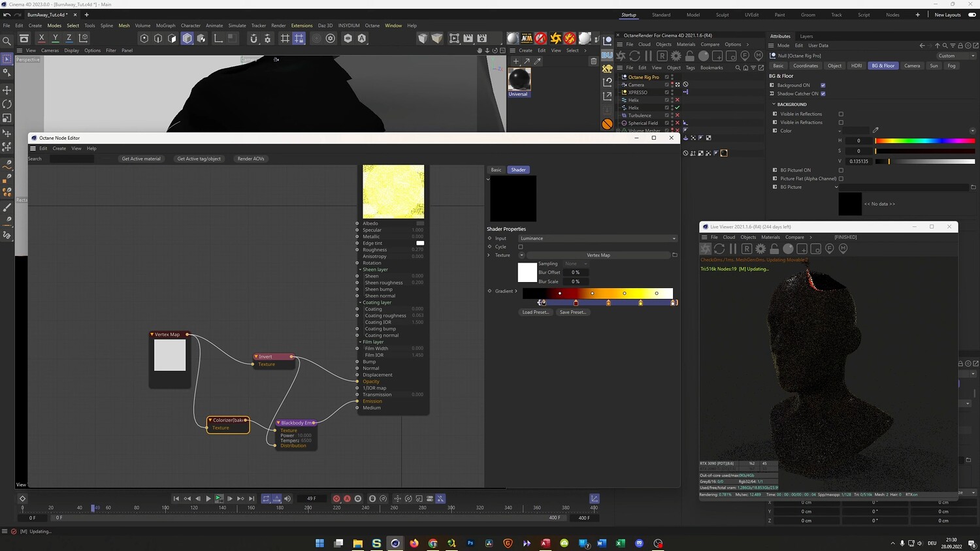Open the Sampling None dropdown
The image size is (980, 551).
point(576,264)
